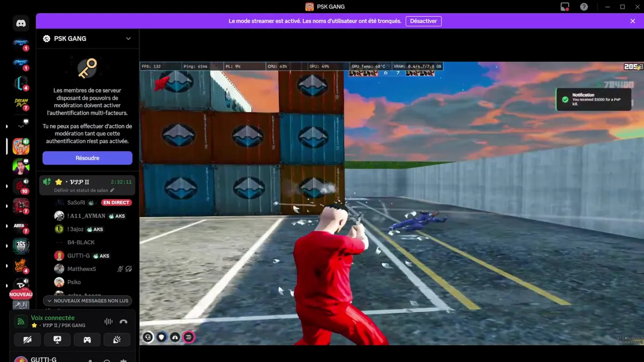
Task: Click the GPU Temp: 68°C readout
Action: tap(368, 66)
